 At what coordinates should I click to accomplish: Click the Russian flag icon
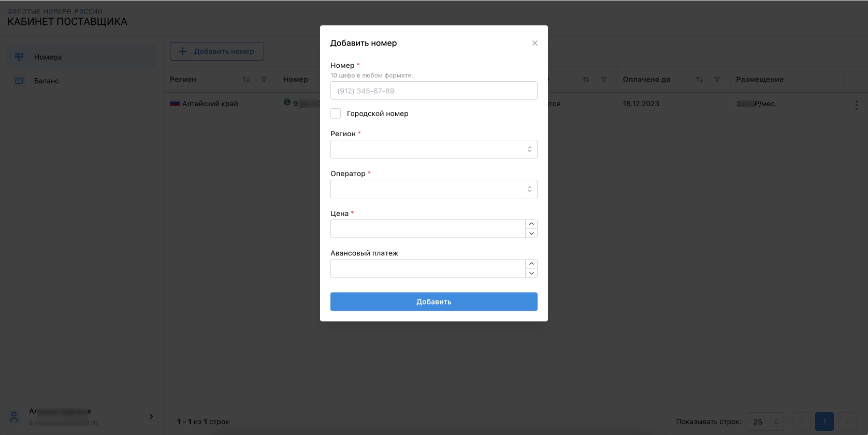175,103
